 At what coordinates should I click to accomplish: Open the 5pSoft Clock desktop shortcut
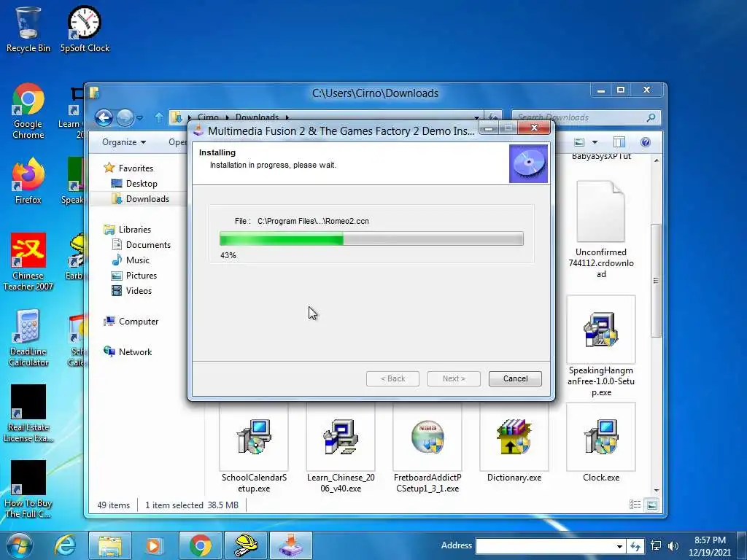pyautogui.click(x=85, y=29)
